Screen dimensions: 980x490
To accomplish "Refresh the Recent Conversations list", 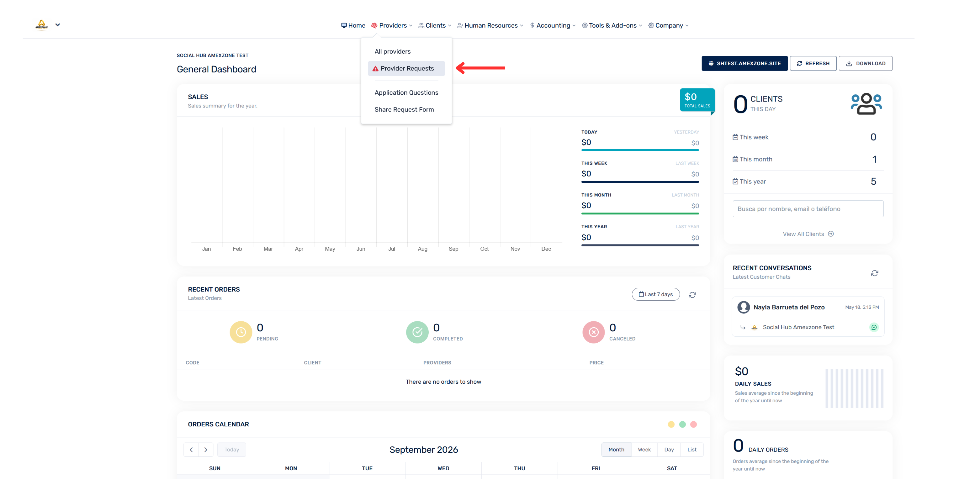I will [874, 273].
